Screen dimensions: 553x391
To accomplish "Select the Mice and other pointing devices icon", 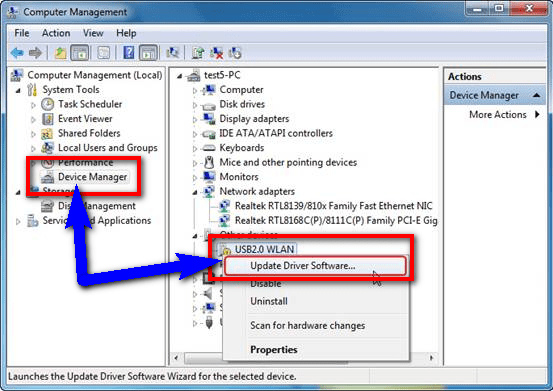I will [209, 162].
